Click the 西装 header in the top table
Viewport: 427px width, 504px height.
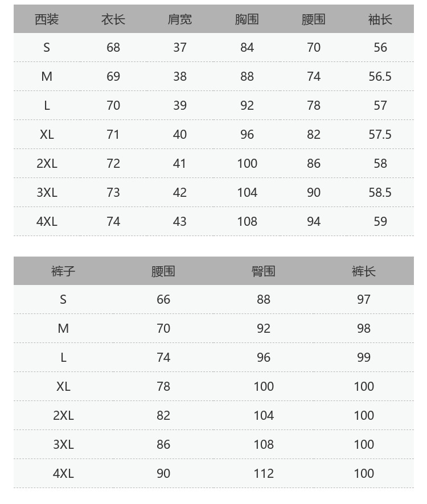(x=47, y=19)
